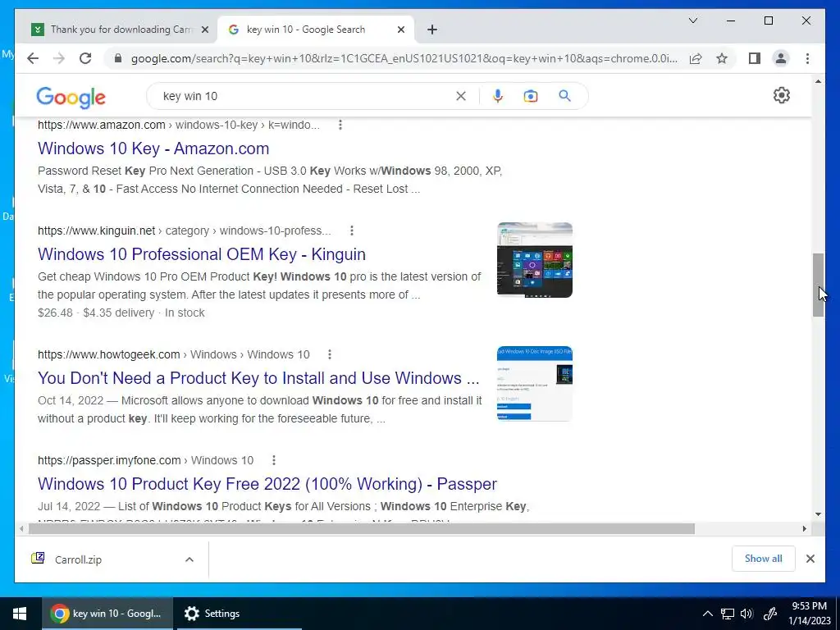Open Windows 10 Key - Amazon.com link
This screenshot has width=840, height=630.
point(153,148)
